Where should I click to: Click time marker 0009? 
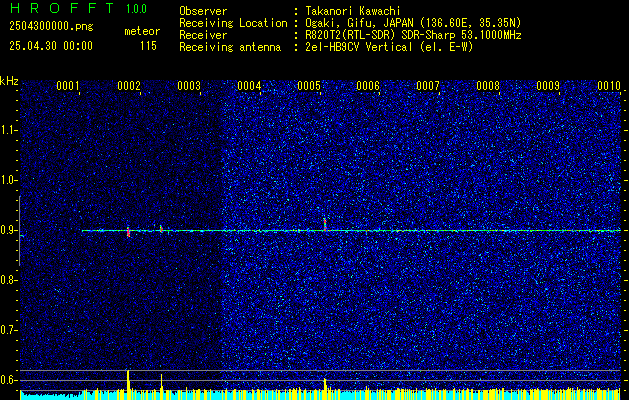548,86
